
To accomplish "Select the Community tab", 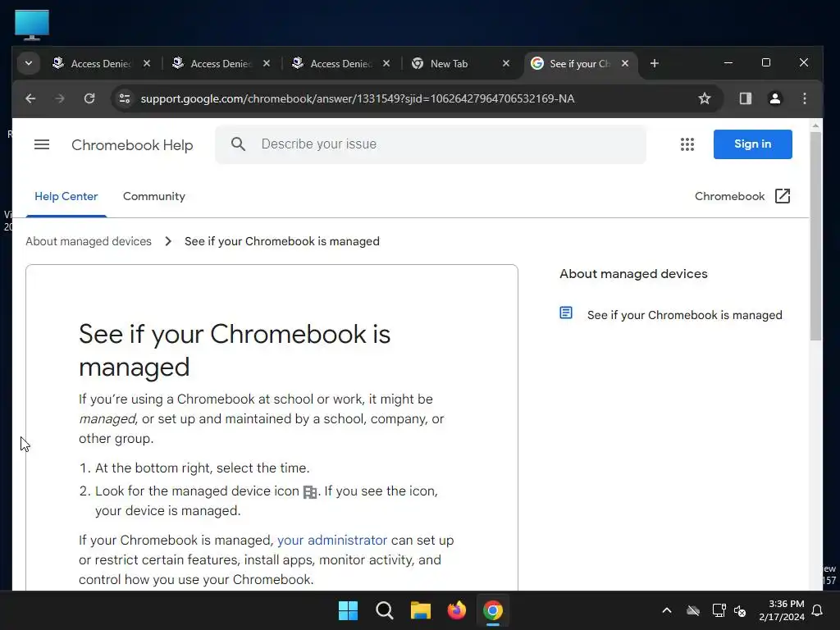I will [153, 197].
